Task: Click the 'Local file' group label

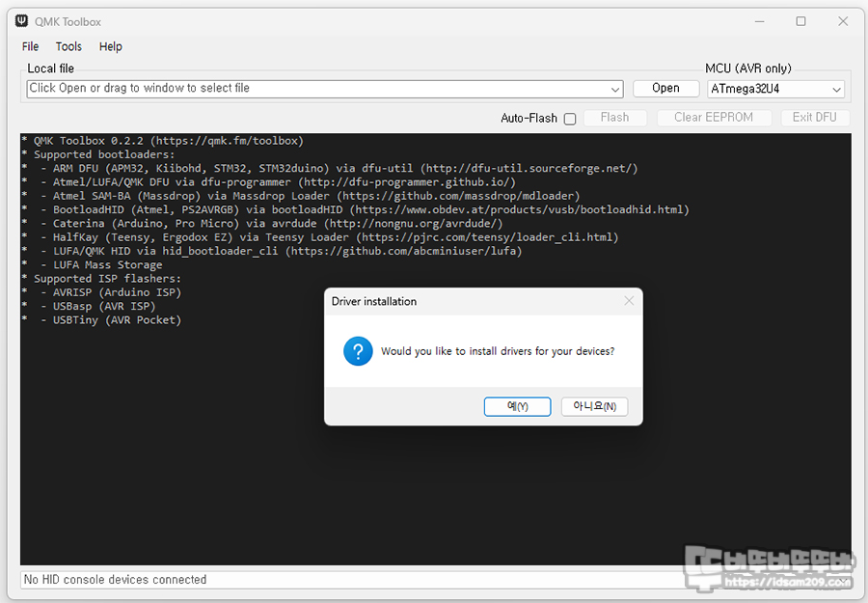Action: [x=50, y=69]
